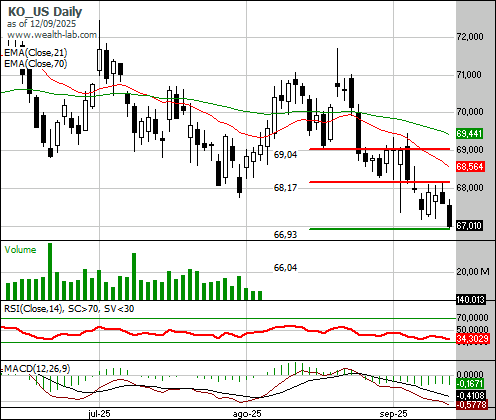Click the ago-25 date axis label
The width and height of the screenshot is (496, 420).
[247, 414]
